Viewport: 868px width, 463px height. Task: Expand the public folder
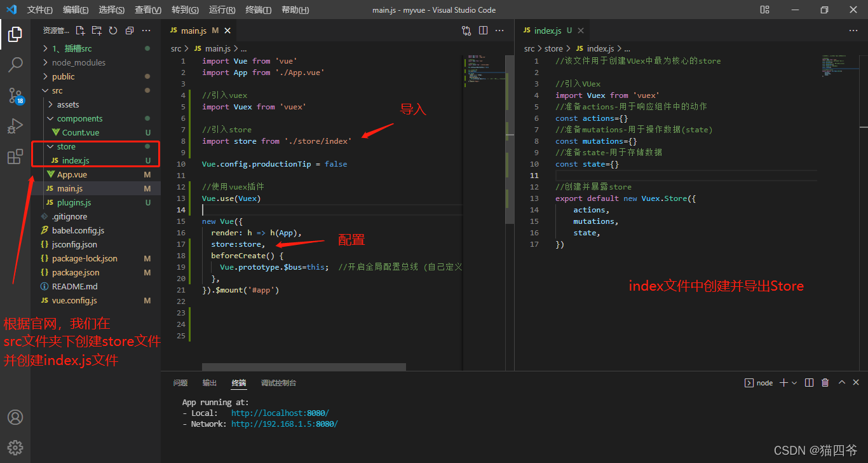pos(95,76)
